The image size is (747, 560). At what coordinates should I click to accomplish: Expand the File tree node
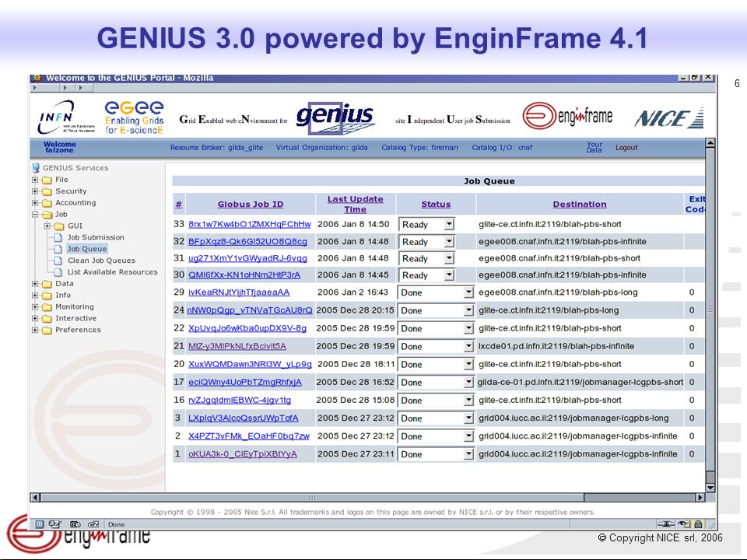pos(35,180)
